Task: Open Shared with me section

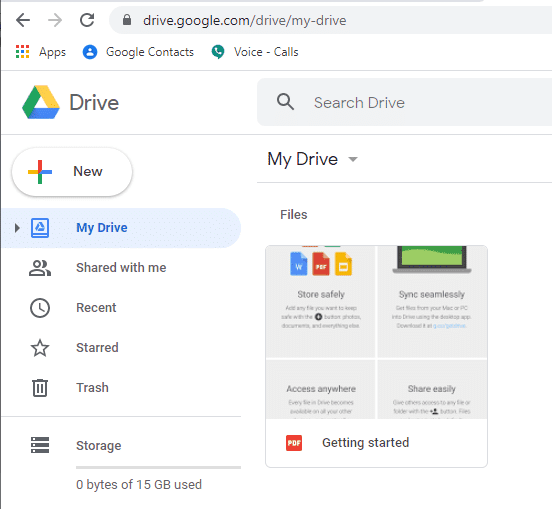Action: [121, 268]
